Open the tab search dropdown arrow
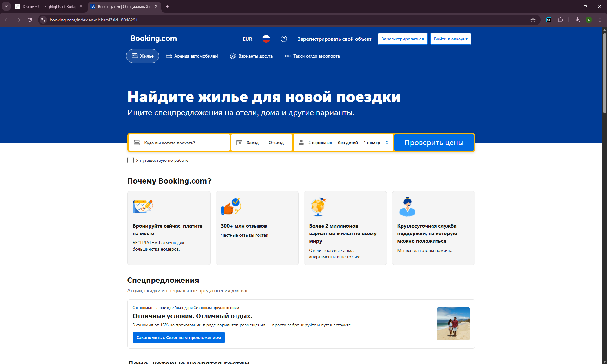 pyautogui.click(x=6, y=6)
